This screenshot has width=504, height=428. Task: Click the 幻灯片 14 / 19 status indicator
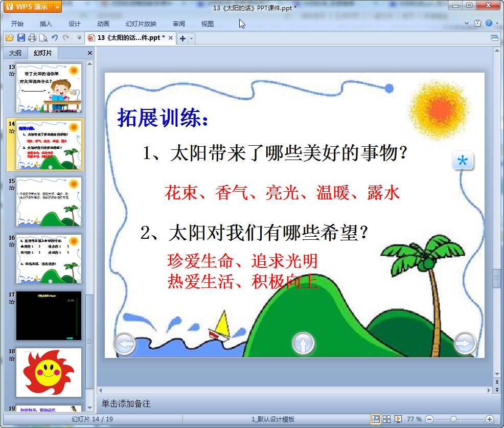click(92, 419)
